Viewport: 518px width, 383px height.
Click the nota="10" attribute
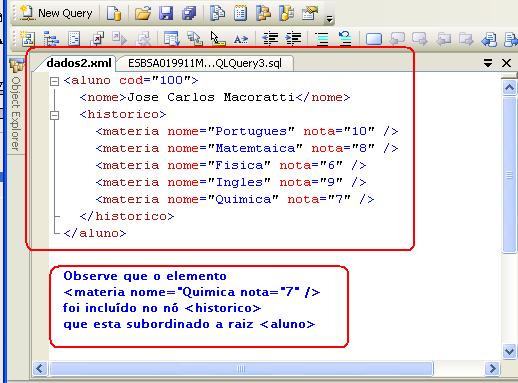click(339, 131)
